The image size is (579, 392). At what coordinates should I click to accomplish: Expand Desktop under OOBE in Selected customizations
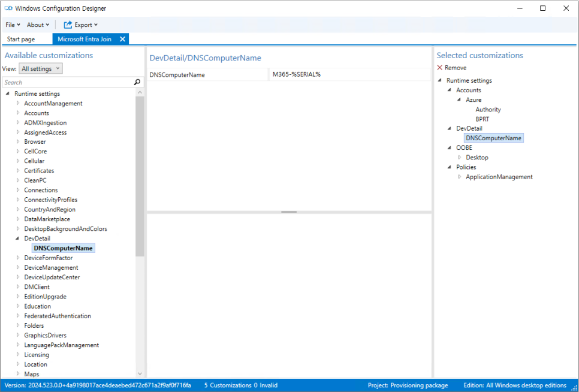coord(460,157)
